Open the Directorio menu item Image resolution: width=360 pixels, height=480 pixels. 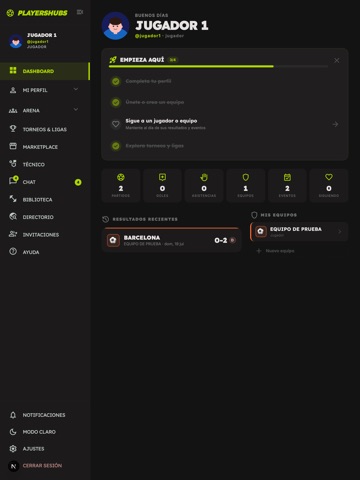45,217
